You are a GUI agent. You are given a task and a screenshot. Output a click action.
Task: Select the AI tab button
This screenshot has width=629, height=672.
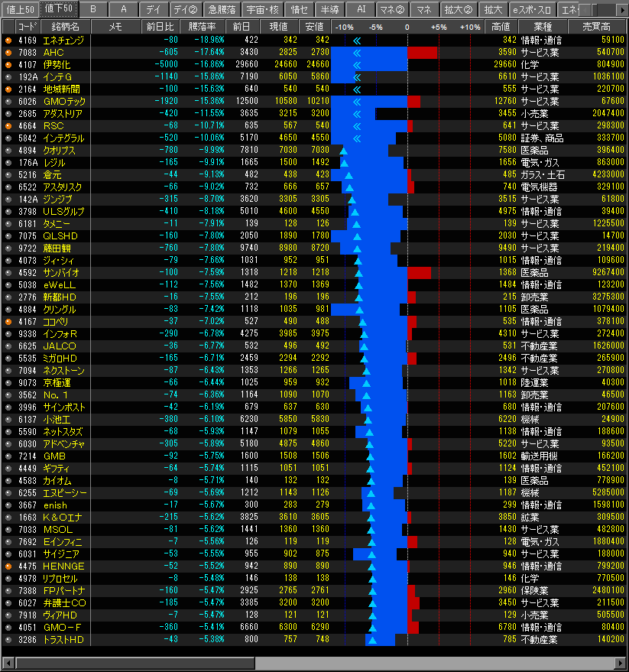[x=360, y=9]
